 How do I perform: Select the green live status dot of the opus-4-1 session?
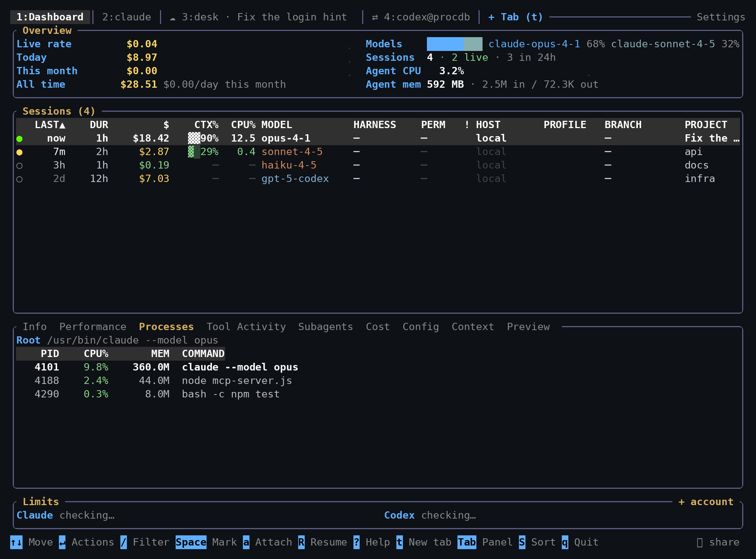[x=20, y=139]
